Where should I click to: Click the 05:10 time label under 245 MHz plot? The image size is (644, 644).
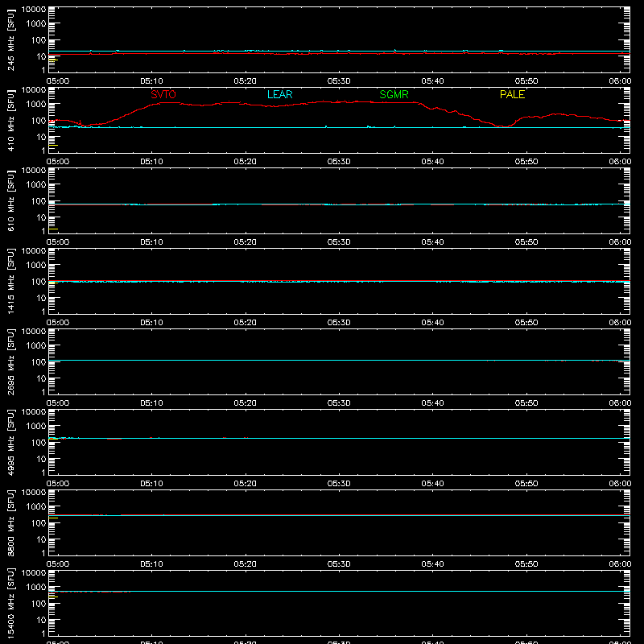point(151,81)
